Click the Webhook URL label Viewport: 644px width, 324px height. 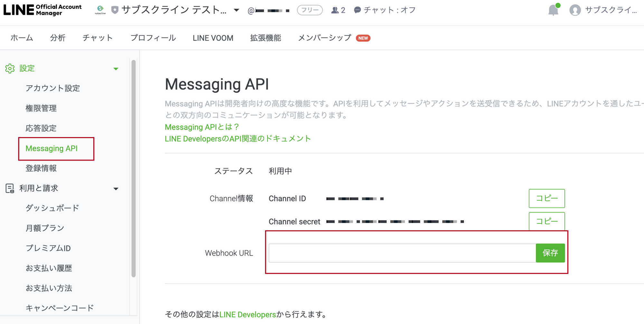(229, 253)
